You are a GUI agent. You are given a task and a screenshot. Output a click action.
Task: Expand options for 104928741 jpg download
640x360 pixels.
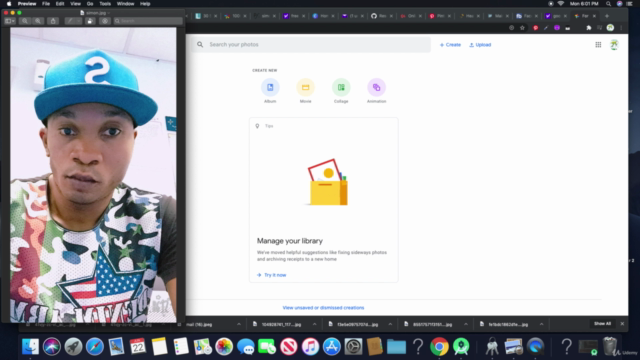314,324
